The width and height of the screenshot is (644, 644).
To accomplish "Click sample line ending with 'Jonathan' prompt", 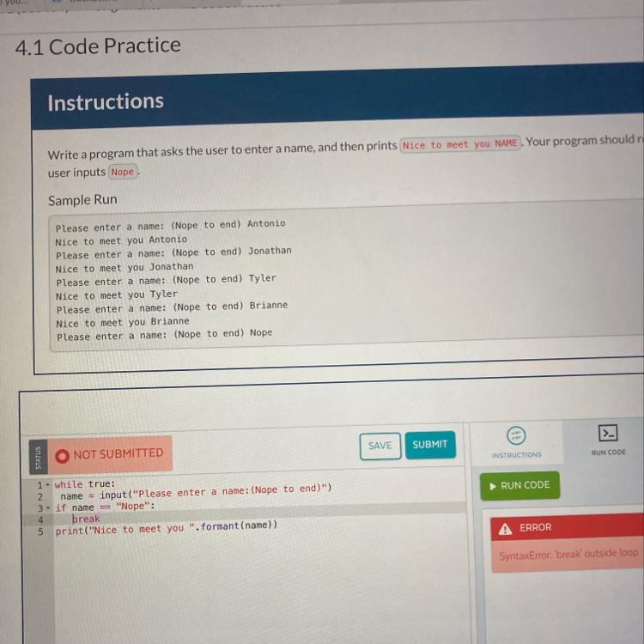I will (173, 252).
